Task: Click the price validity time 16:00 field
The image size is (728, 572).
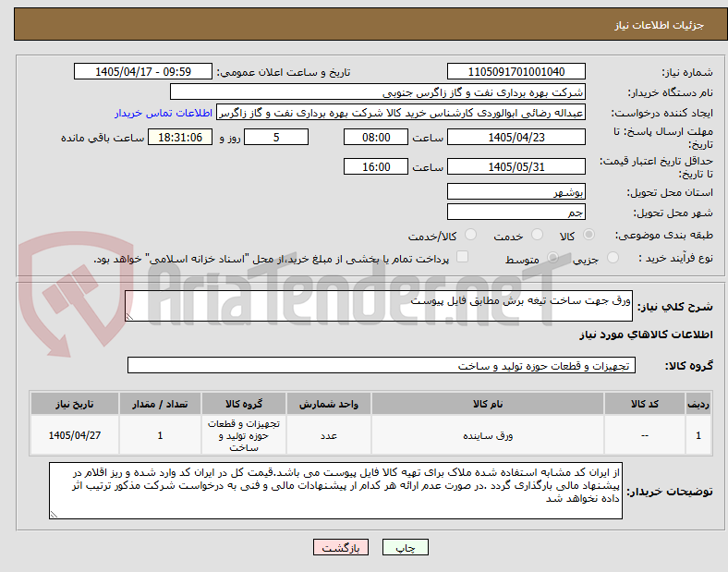Action: pos(376,166)
